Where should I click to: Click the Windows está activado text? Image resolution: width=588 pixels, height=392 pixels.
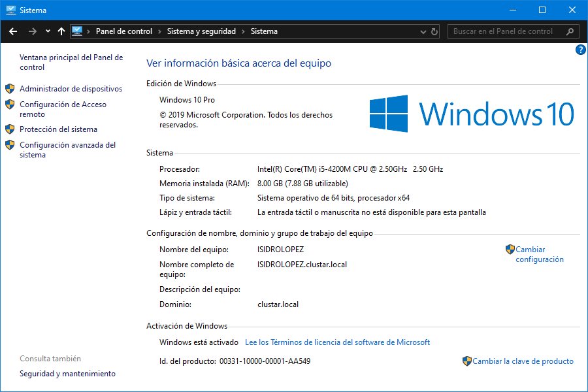point(199,342)
